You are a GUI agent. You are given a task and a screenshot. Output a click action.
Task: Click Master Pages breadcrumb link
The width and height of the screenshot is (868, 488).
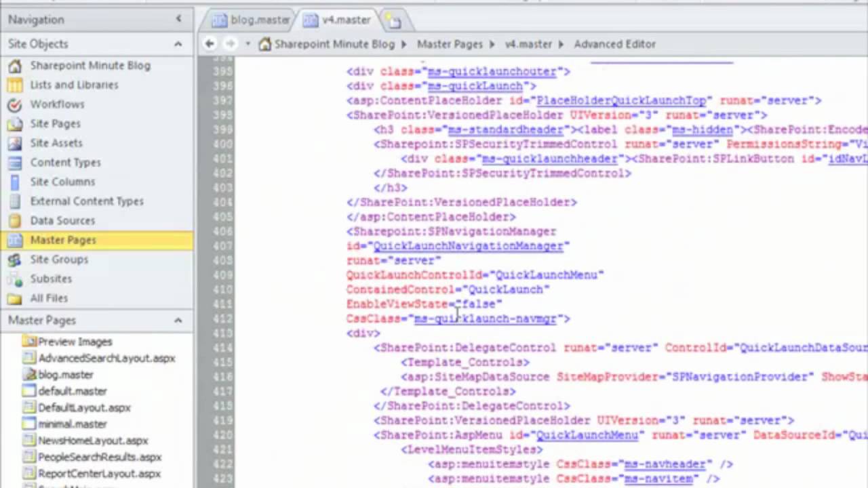click(450, 44)
